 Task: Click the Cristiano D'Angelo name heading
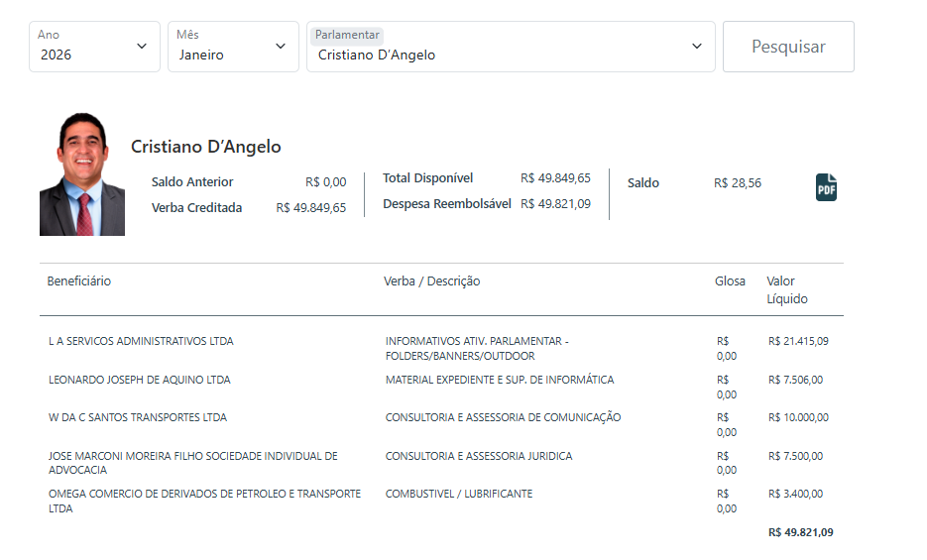coord(206,147)
